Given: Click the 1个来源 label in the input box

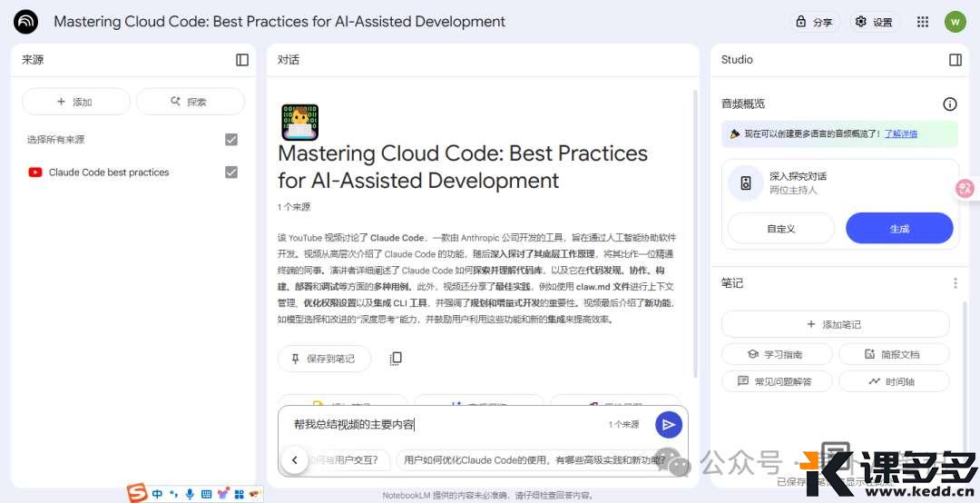Looking at the screenshot, I should (623, 425).
